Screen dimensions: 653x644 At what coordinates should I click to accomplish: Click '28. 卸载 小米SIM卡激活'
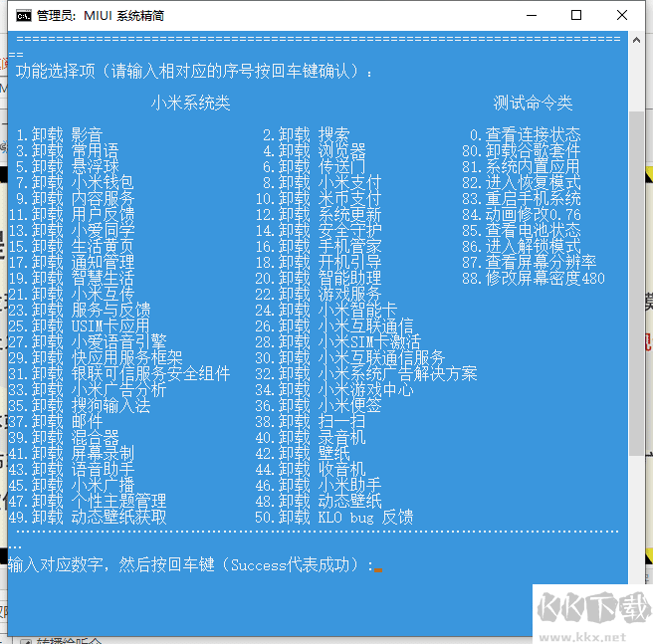[337, 341]
